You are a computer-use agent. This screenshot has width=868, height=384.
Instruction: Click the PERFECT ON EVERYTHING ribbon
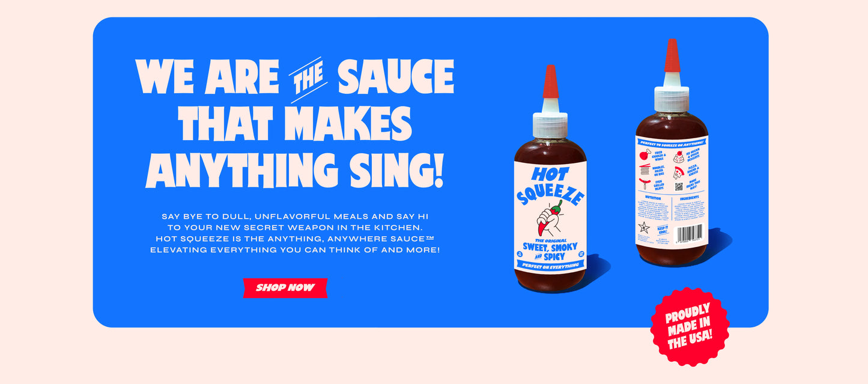tap(550, 265)
